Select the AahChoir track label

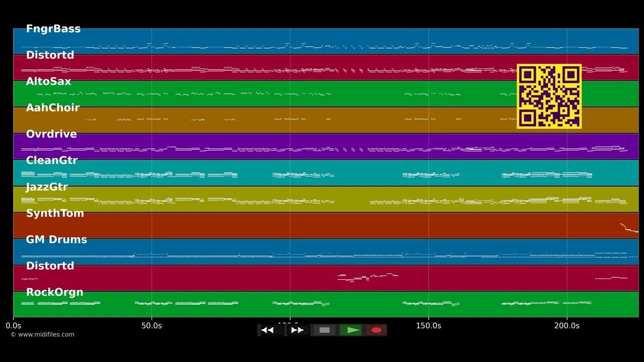tap(53, 108)
